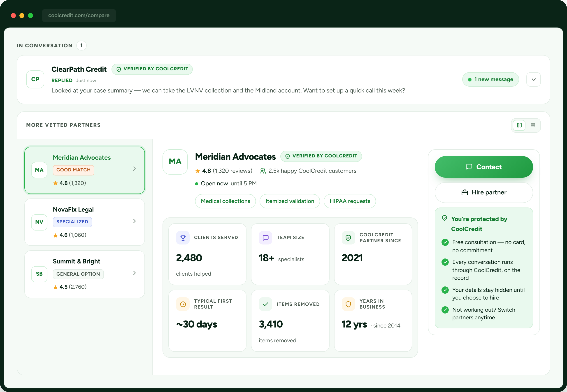Image resolution: width=567 pixels, height=392 pixels.
Task: Select Meridian Advocates name in the sidebar
Action: 82,157
